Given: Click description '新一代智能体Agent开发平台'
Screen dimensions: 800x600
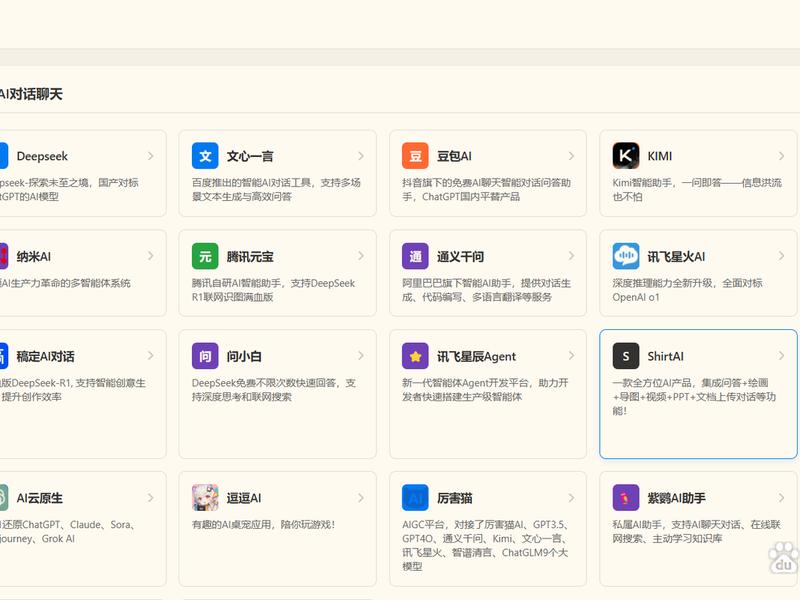Looking at the screenshot, I should [x=485, y=390].
